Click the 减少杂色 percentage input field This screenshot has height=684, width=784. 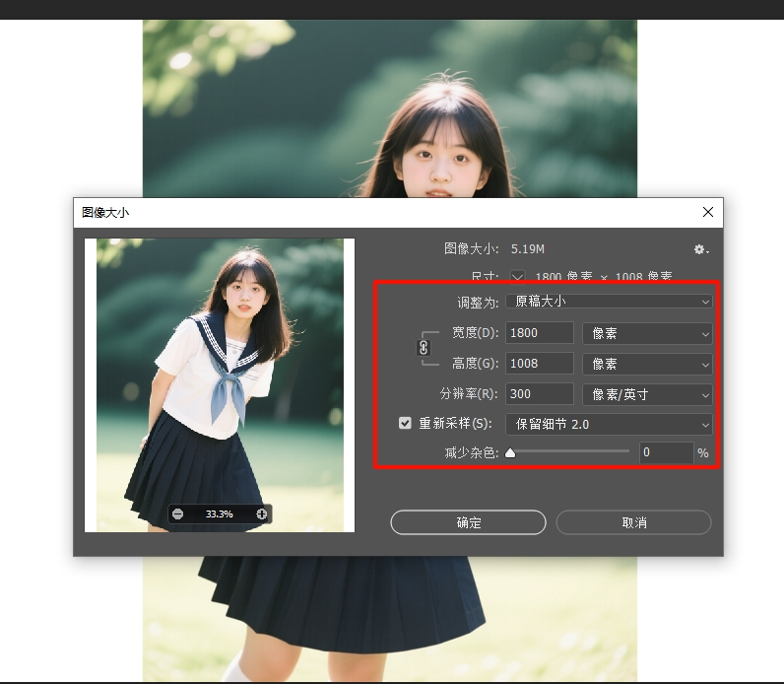coord(667,452)
